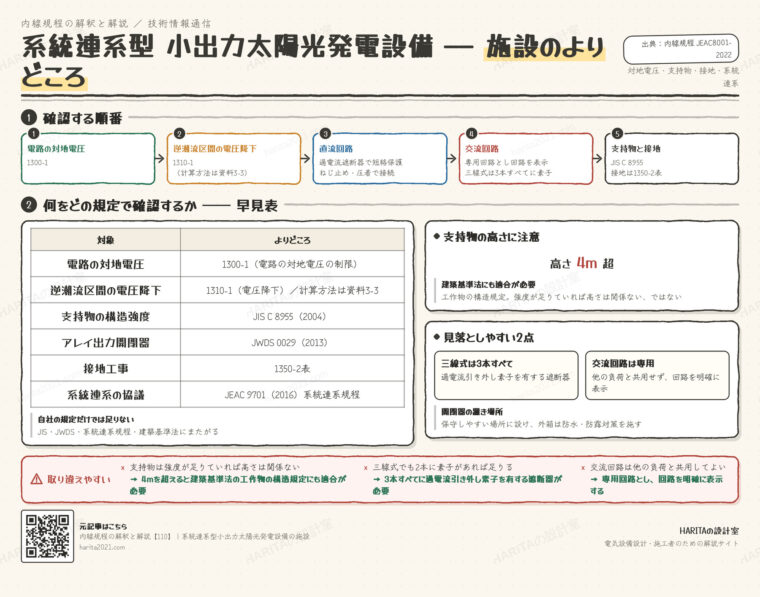Click the bold 建築基準法にも適合が必要 text
The width and height of the screenshot is (760, 597).
tap(488, 284)
